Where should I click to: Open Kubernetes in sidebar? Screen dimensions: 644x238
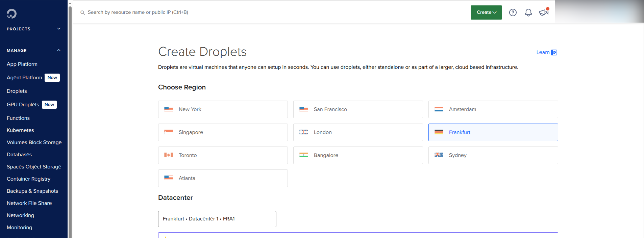(20, 130)
